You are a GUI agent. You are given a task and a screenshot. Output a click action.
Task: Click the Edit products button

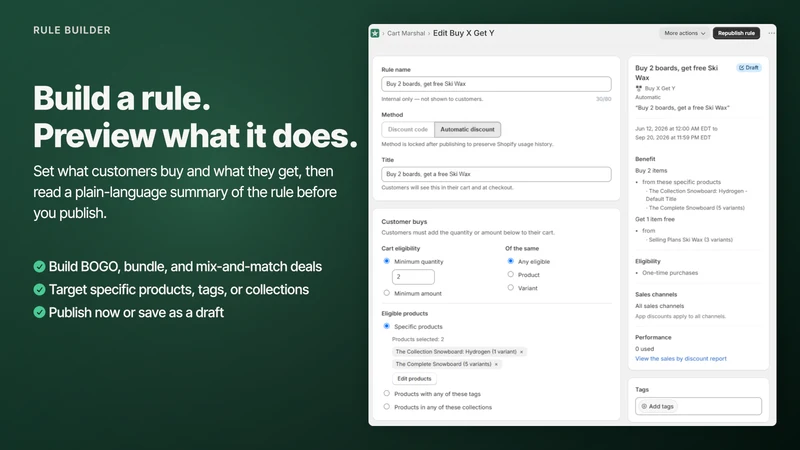coord(414,379)
